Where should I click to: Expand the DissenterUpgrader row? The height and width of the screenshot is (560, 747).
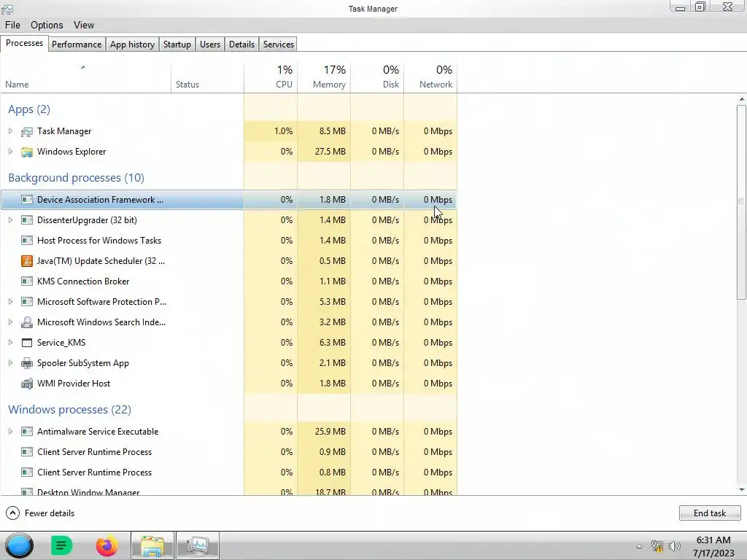point(10,220)
